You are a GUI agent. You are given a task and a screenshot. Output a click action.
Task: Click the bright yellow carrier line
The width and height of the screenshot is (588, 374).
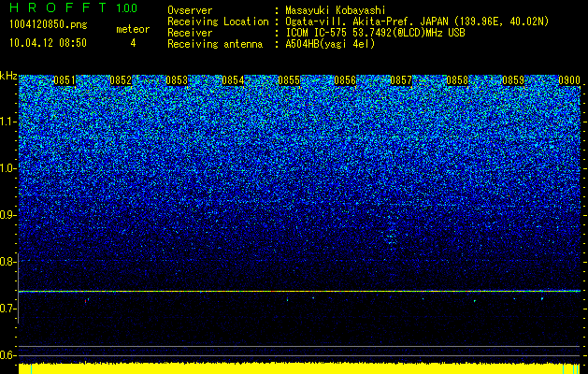pos(300,291)
